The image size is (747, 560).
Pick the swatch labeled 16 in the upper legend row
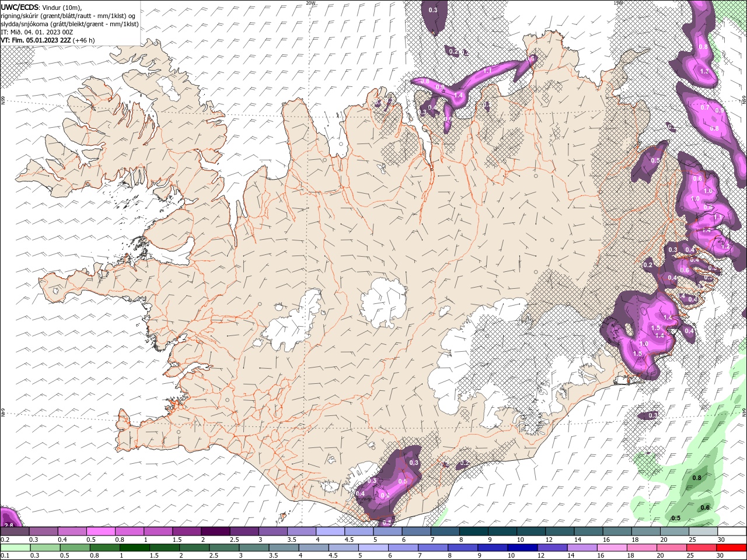tap(617, 531)
